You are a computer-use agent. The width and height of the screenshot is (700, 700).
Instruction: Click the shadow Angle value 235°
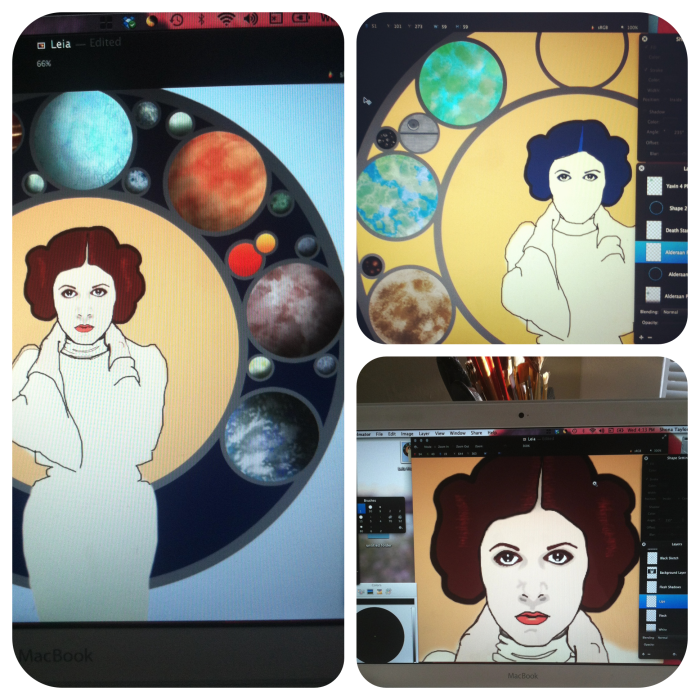[x=678, y=132]
